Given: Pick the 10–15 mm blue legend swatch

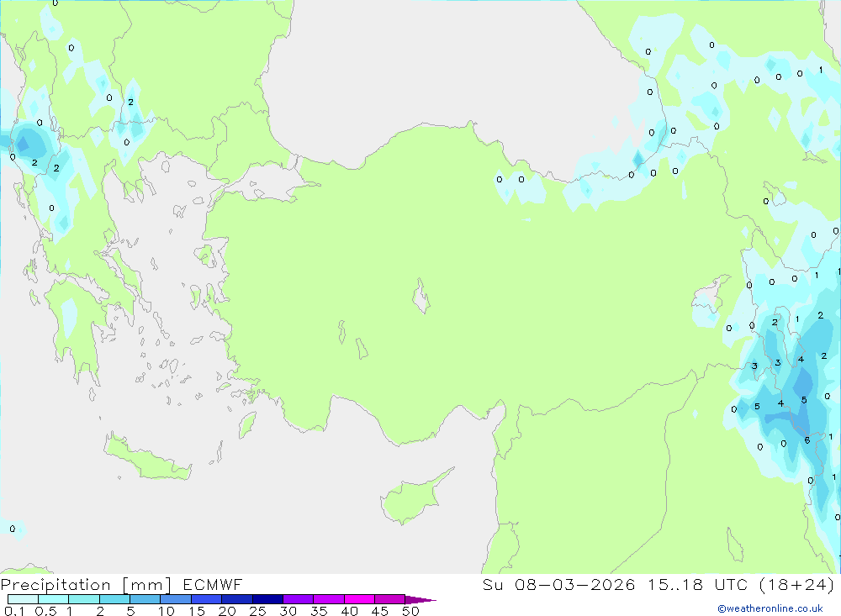Looking at the screenshot, I should (x=176, y=599).
